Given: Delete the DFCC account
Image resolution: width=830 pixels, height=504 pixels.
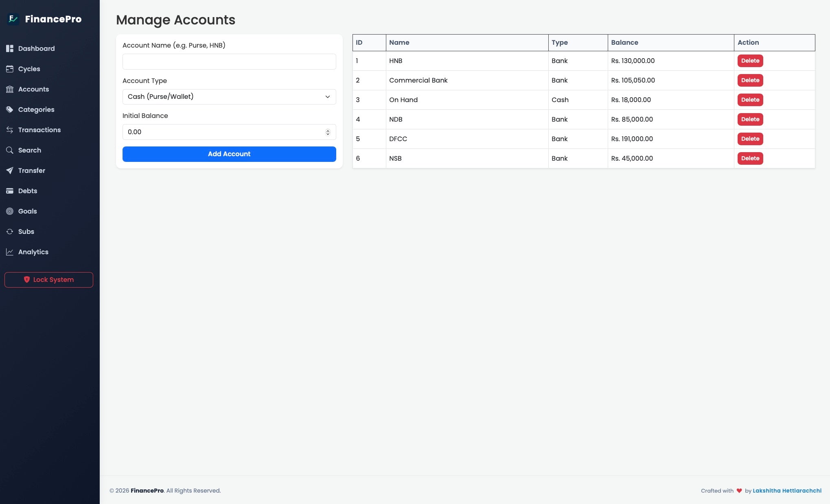Looking at the screenshot, I should pos(750,139).
